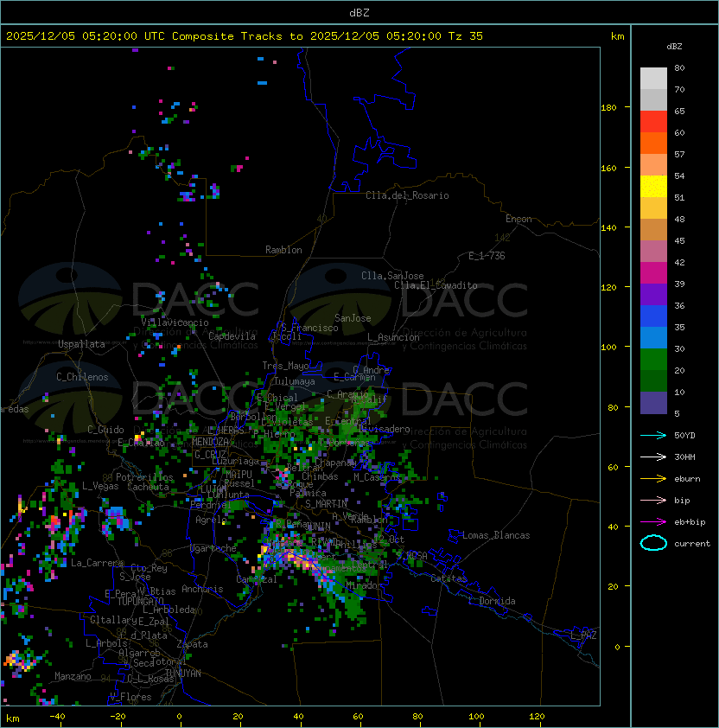Click the 'MENDOZA' map label
The width and height of the screenshot is (719, 728).
pos(210,442)
